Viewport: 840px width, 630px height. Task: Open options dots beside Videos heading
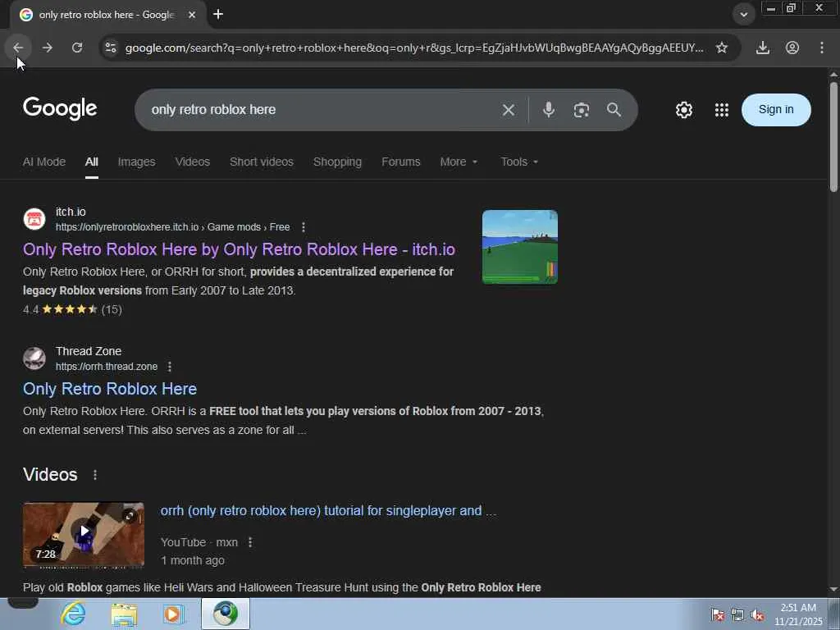point(95,475)
